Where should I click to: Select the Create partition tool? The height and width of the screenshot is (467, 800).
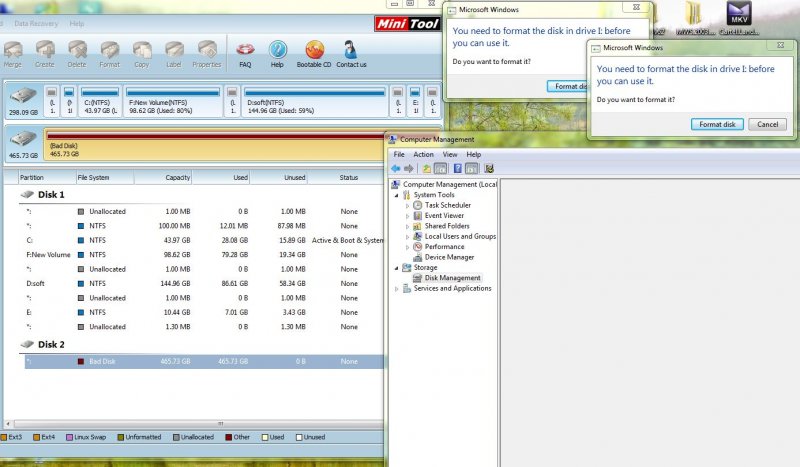coord(45,54)
